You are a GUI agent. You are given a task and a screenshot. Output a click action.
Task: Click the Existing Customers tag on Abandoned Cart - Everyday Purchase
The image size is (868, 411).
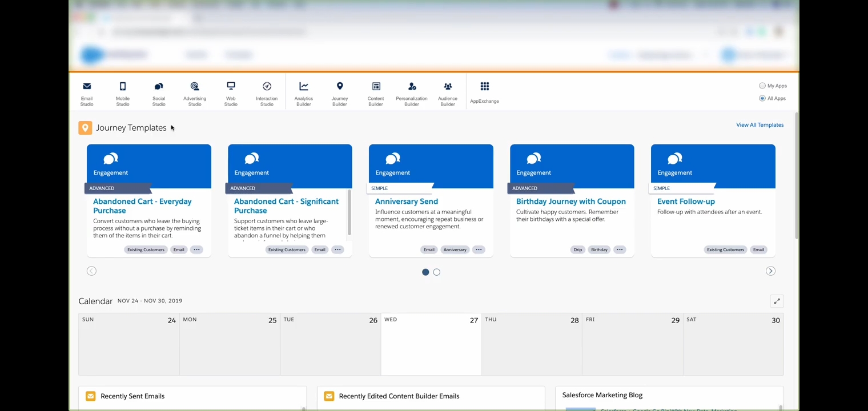tap(146, 249)
